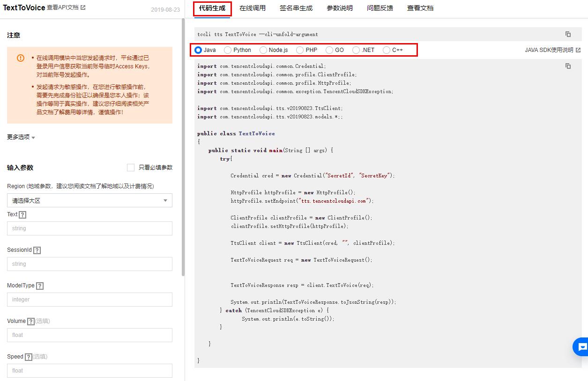
Task: Open help for the SessionId parameter
Action: click(x=37, y=250)
